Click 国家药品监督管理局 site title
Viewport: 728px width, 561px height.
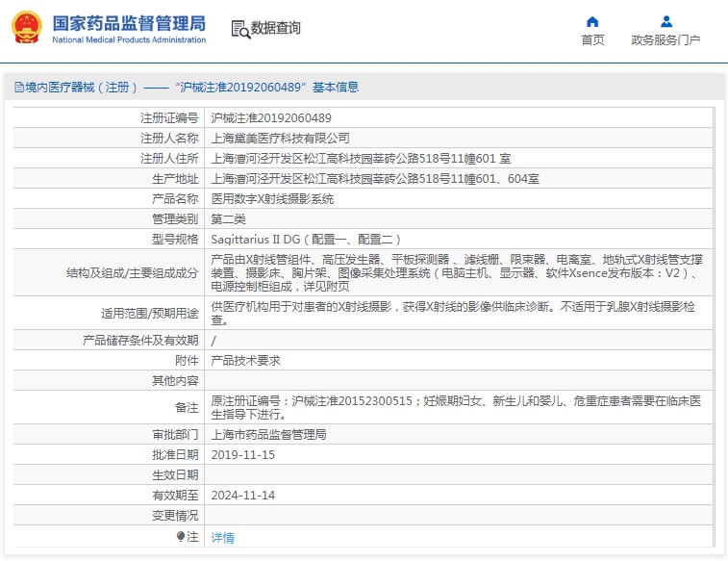pos(129,23)
